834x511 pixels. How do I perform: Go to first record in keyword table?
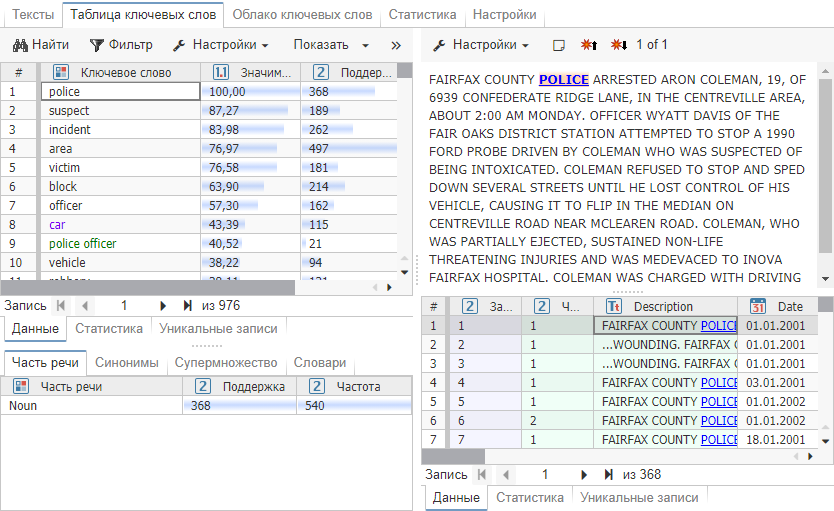[x=61, y=306]
